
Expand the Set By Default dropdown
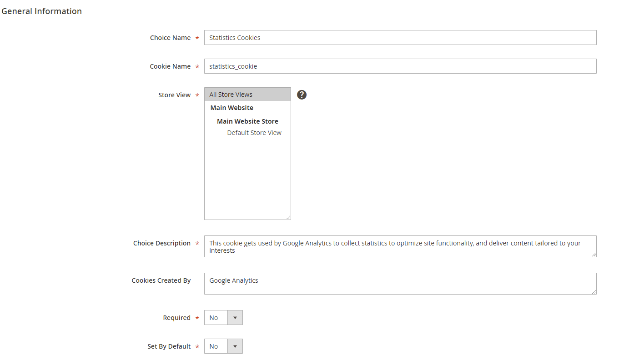tap(223, 346)
